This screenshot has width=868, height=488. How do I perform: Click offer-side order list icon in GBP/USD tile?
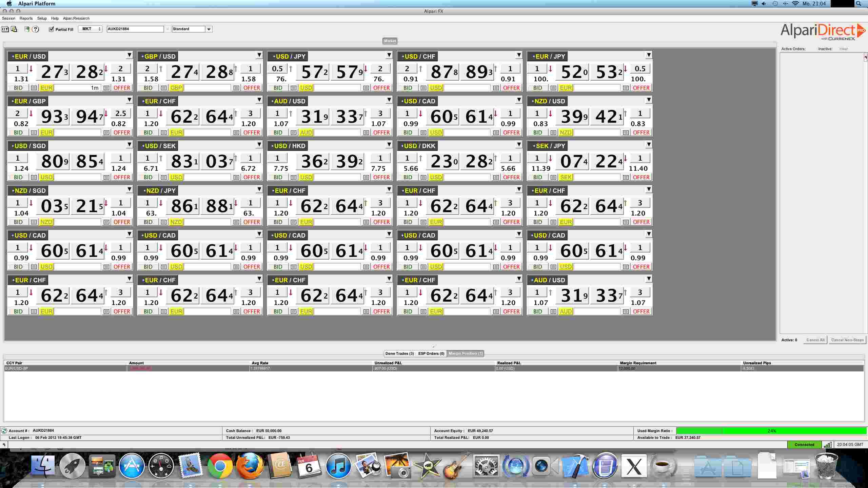pyautogui.click(x=236, y=88)
